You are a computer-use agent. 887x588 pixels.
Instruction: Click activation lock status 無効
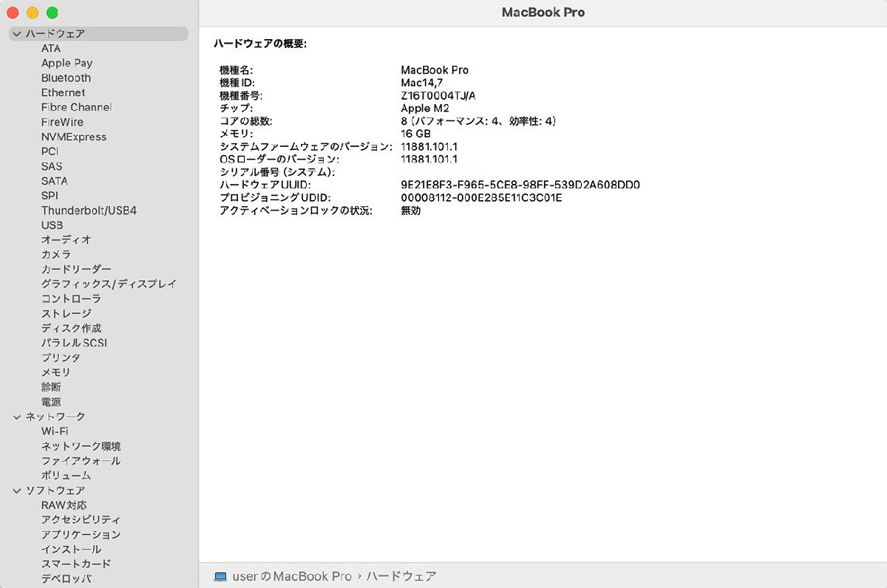[x=410, y=211]
